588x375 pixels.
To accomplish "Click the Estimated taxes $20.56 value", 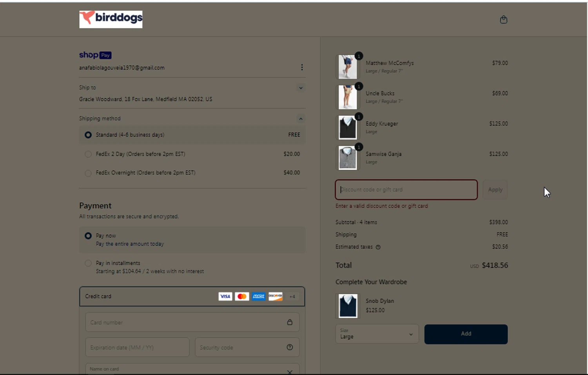I will (x=500, y=247).
